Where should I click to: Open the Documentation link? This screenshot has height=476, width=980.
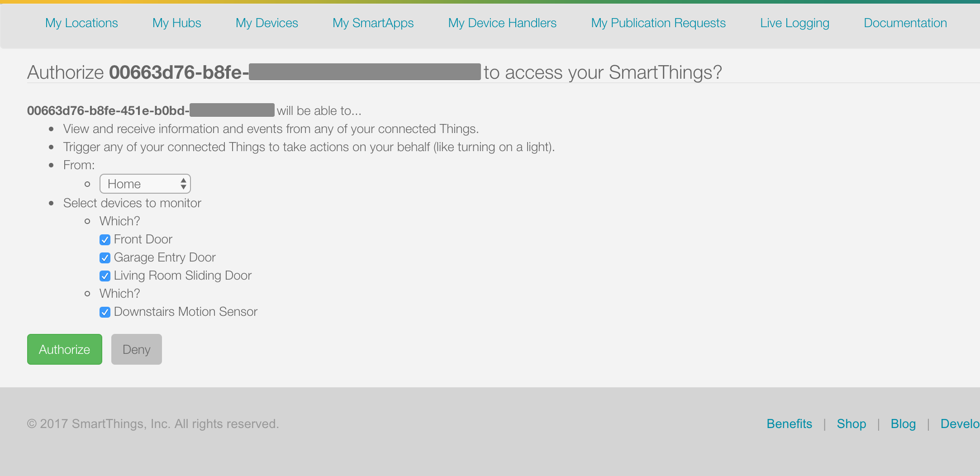(905, 23)
